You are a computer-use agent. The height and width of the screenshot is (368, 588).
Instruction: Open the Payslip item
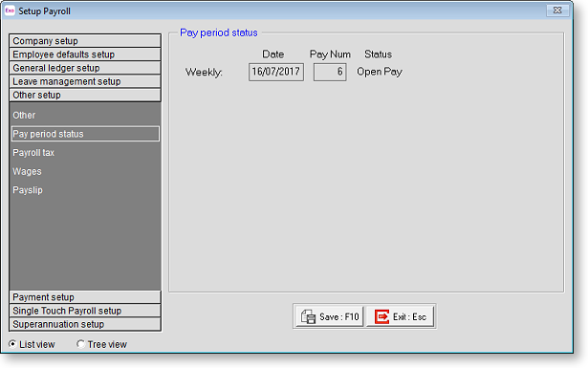(28, 190)
